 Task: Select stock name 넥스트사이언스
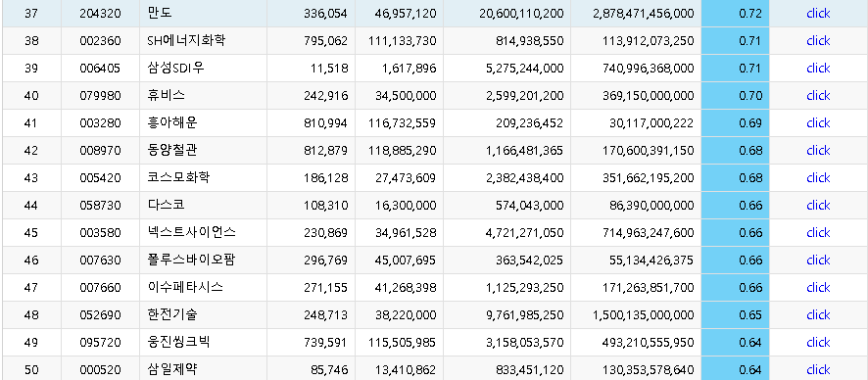click(192, 233)
